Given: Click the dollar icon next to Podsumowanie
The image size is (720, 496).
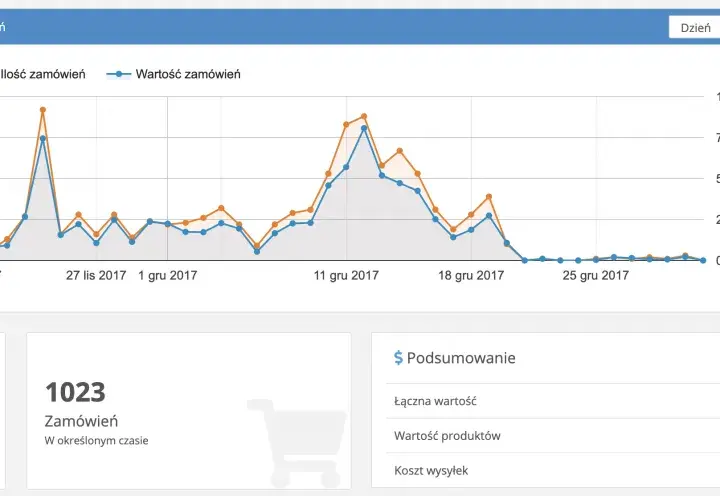Looking at the screenshot, I should click(x=398, y=358).
